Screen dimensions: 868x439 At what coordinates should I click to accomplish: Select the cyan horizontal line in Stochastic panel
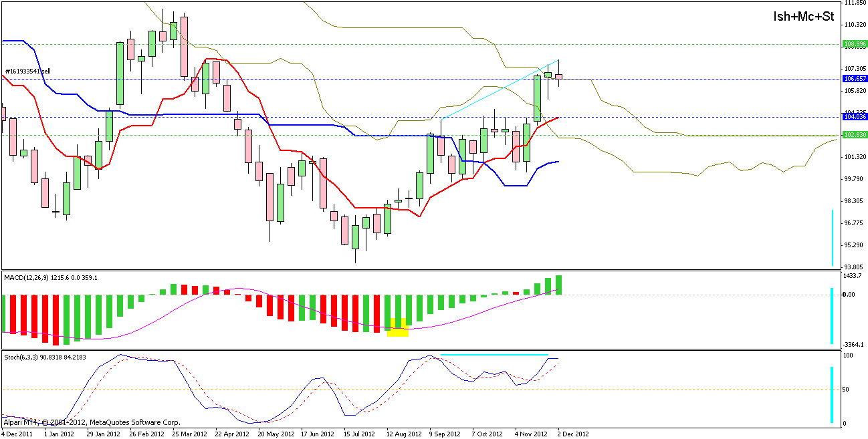pos(494,354)
